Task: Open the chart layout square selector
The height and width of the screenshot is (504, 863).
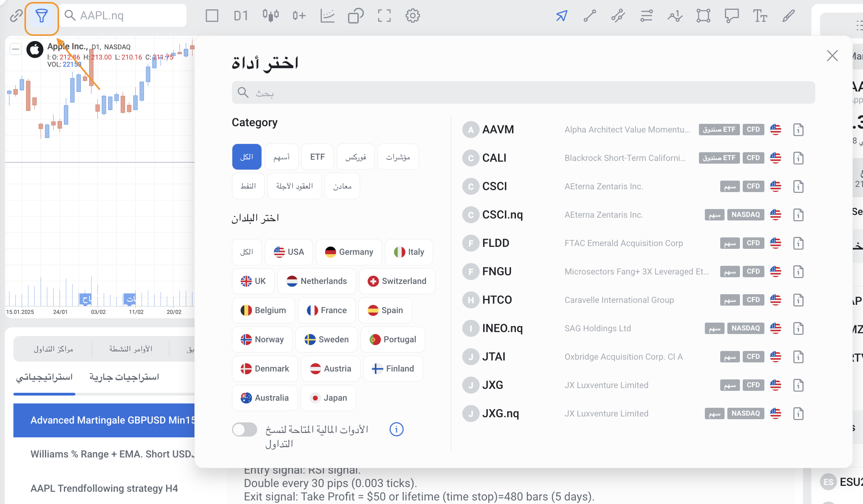Action: point(212,16)
